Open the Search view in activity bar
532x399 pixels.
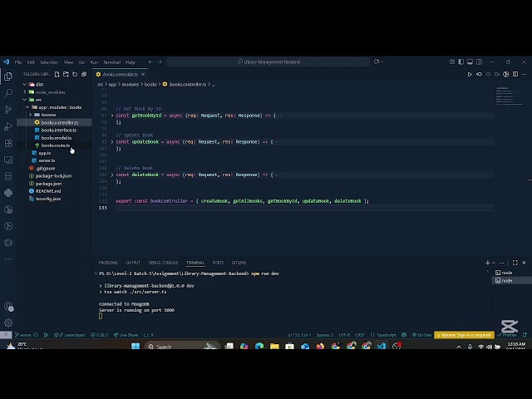(x=8, y=93)
